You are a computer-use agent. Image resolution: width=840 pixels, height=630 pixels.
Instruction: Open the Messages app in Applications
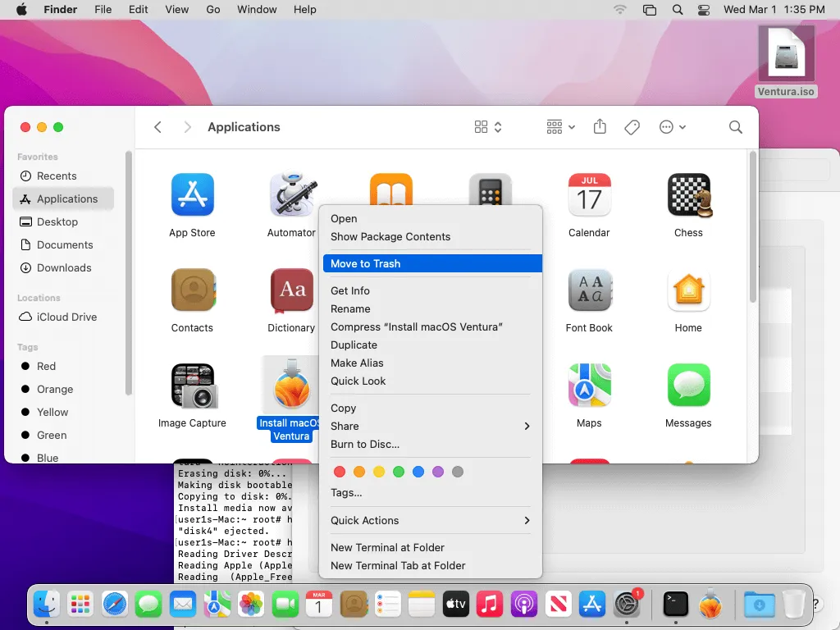(688, 386)
